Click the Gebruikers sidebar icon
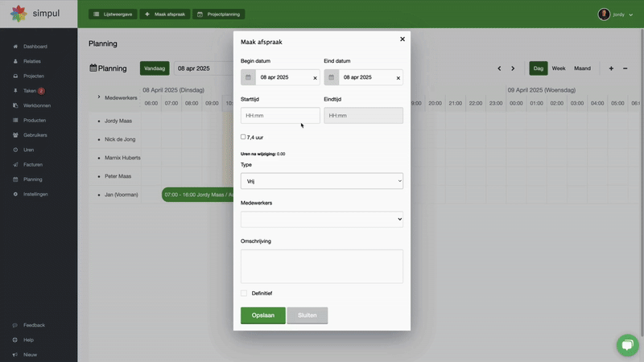Image resolution: width=644 pixels, height=362 pixels. tap(15, 135)
